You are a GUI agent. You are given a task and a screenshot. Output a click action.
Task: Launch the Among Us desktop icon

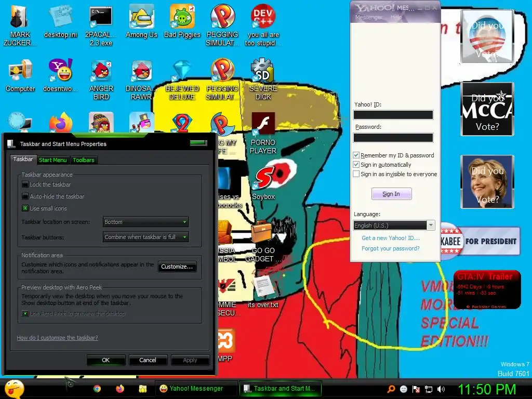tap(141, 21)
